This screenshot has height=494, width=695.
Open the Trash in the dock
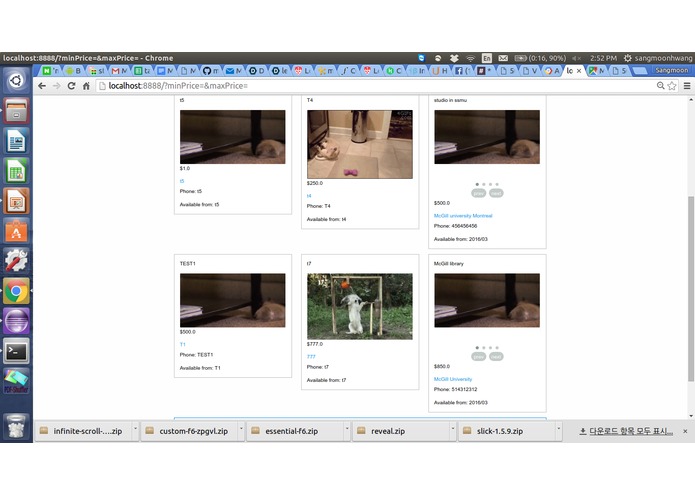[16, 426]
